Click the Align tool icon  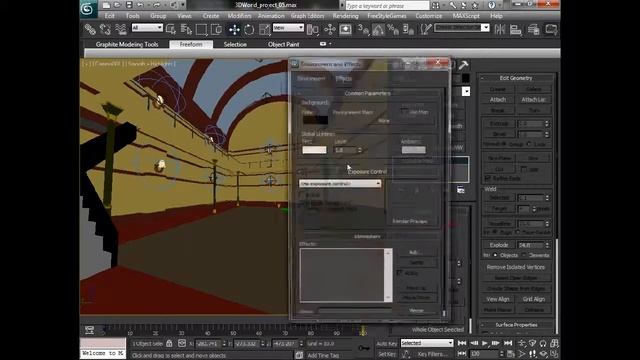(516, 29)
